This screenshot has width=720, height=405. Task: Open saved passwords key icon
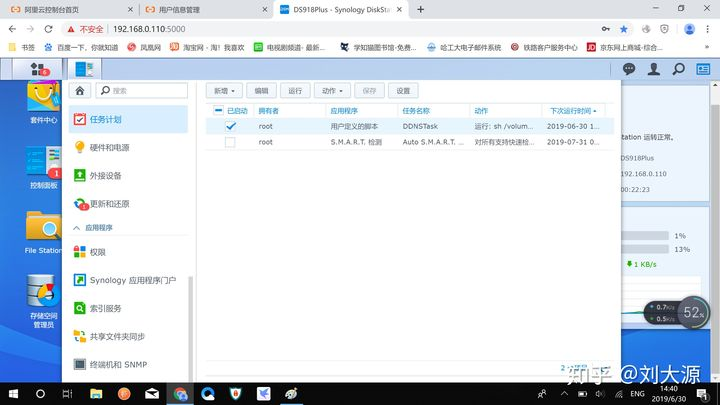click(606, 29)
